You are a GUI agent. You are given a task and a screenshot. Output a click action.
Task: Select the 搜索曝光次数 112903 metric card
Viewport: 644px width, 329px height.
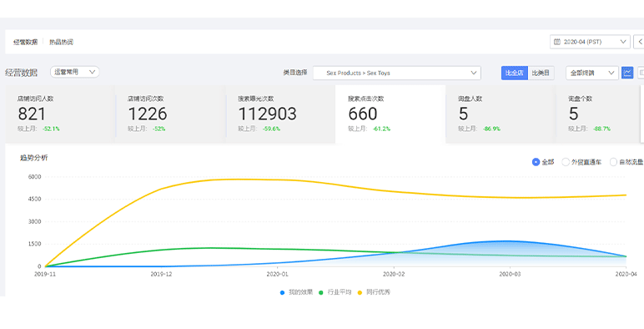280,114
